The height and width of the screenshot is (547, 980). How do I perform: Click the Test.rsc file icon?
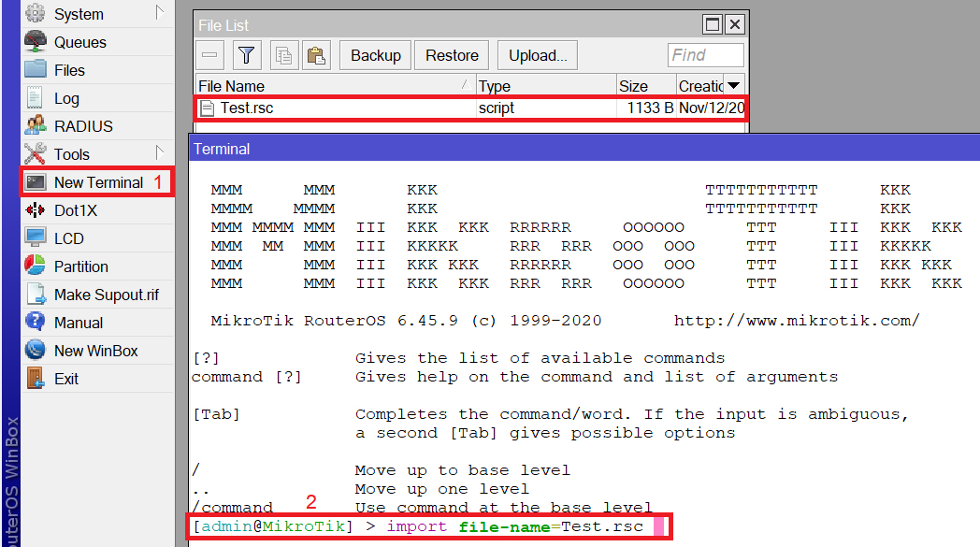click(208, 108)
